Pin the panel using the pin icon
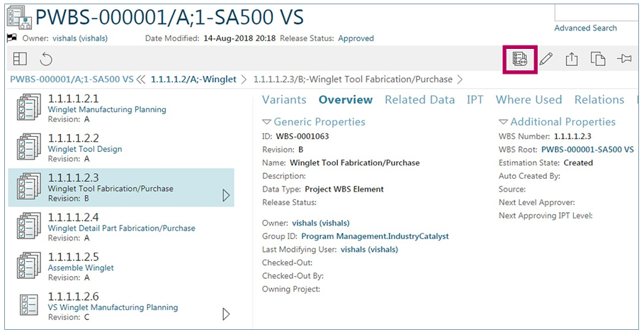The height and width of the screenshot is (332, 644). coord(623,60)
